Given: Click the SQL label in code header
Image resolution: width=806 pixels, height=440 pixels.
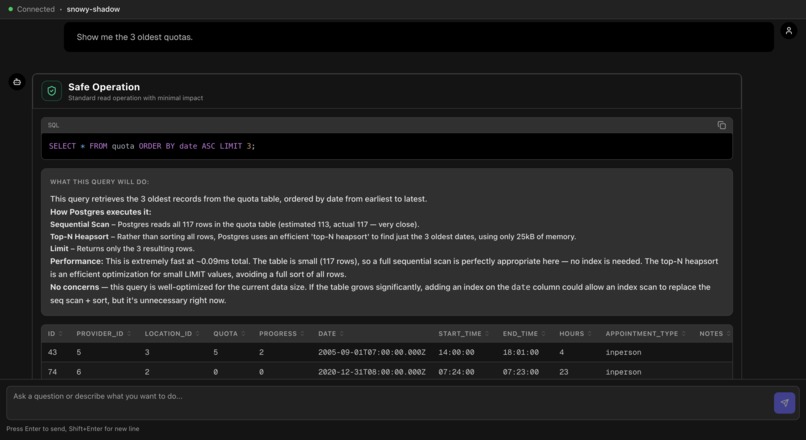Looking at the screenshot, I should [x=53, y=125].
